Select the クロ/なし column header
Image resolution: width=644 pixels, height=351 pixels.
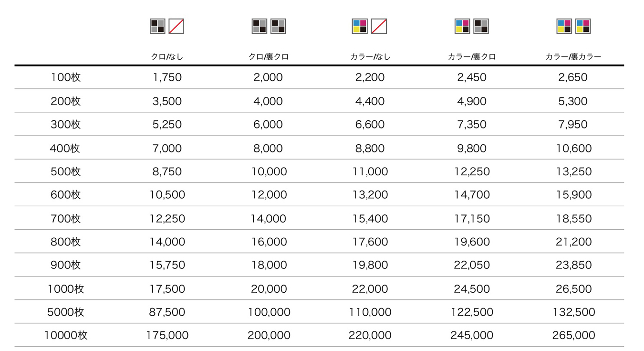167,57
